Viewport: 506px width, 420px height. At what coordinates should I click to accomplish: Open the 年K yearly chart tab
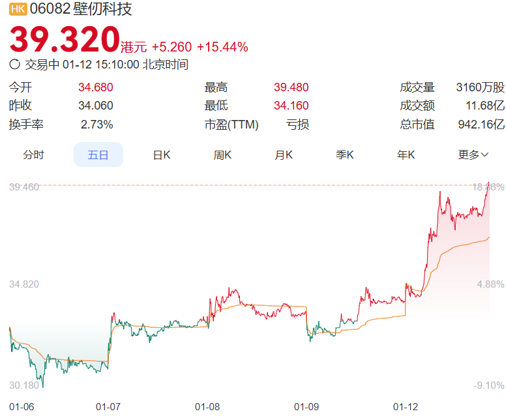coord(406,155)
